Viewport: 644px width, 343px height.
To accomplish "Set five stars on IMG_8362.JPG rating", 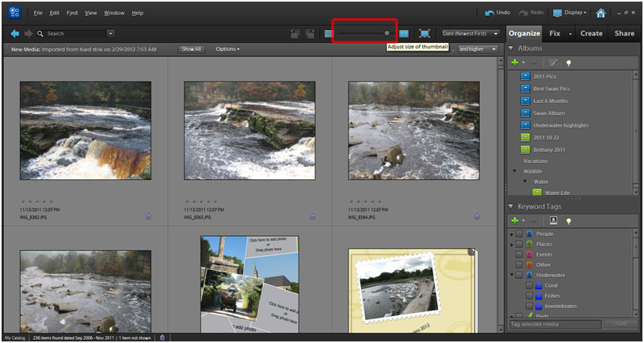I will coord(51,202).
